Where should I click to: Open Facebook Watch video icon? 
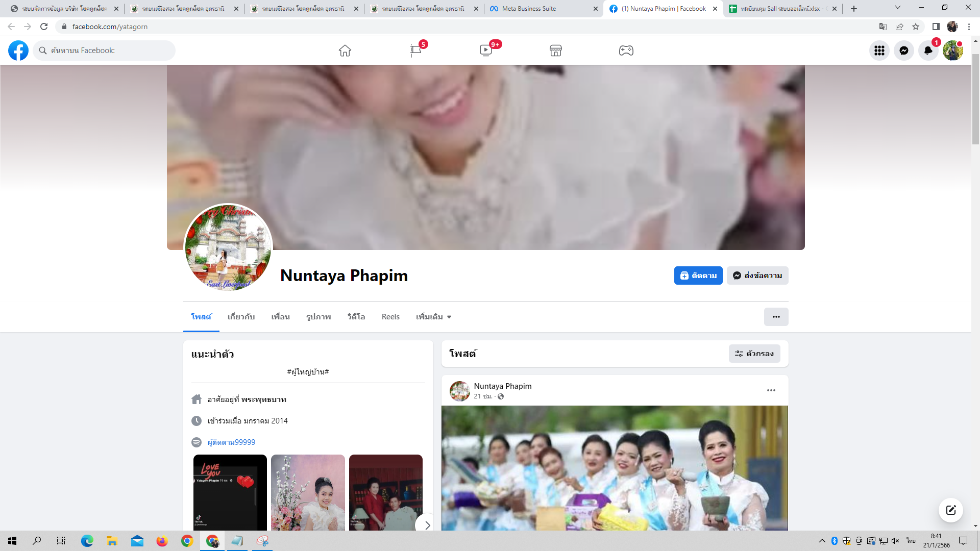point(486,51)
